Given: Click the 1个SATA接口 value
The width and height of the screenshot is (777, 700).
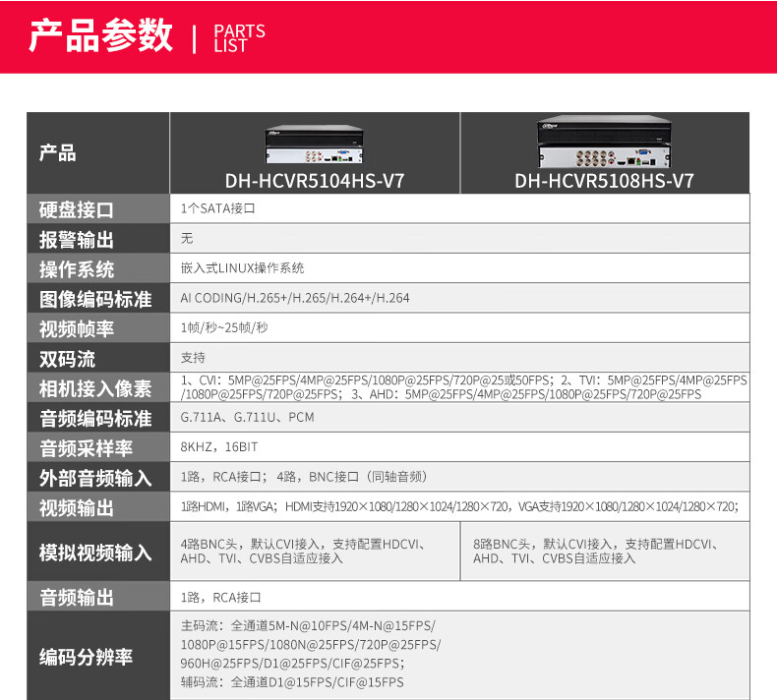Looking at the screenshot, I should pyautogui.click(x=217, y=208).
